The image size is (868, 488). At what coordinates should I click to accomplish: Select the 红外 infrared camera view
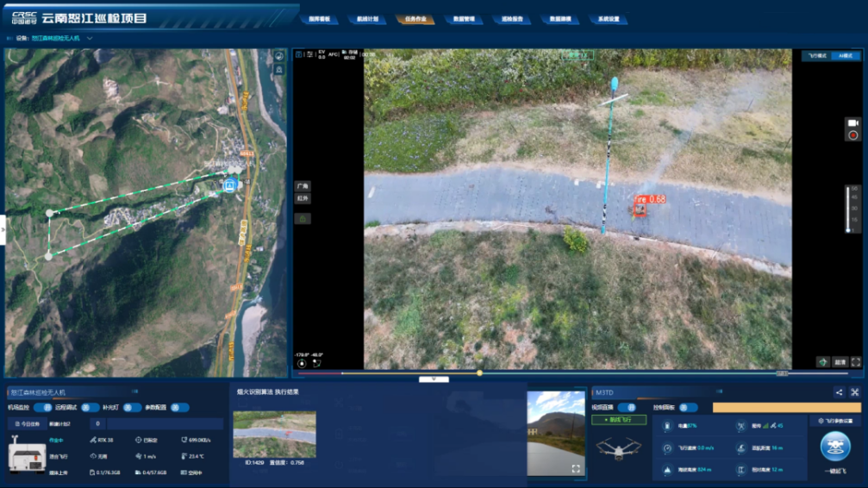coord(303,198)
